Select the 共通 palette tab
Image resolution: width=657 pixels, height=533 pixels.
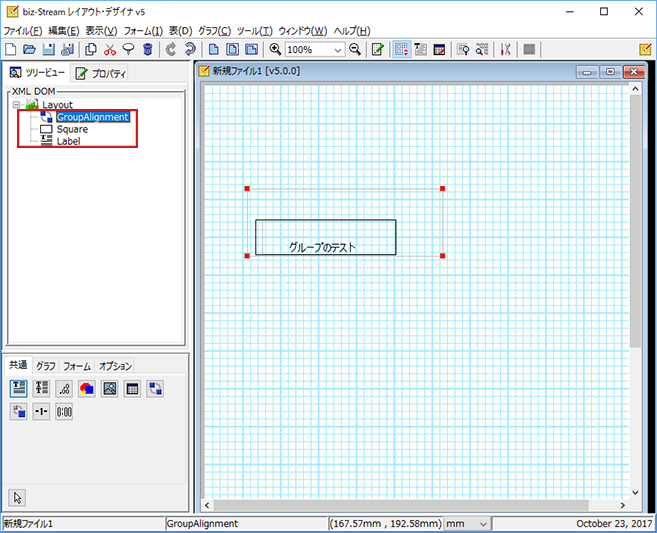pos(18,365)
